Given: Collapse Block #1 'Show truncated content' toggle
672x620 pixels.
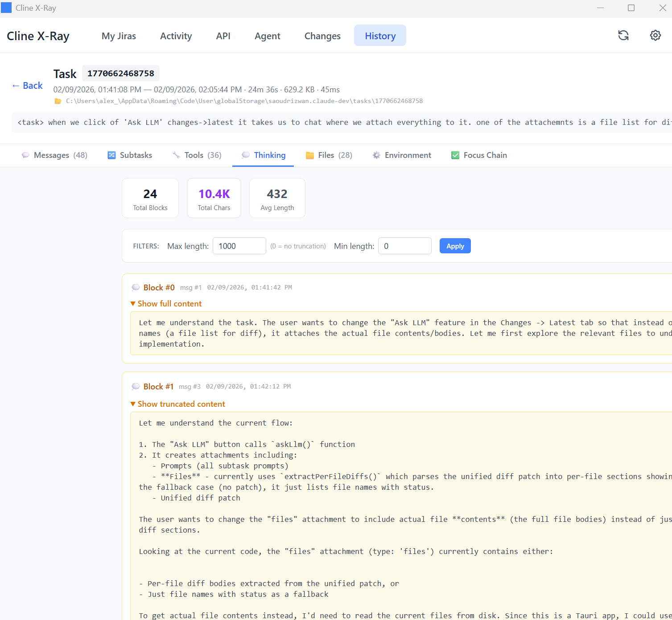Looking at the screenshot, I should coord(177,404).
